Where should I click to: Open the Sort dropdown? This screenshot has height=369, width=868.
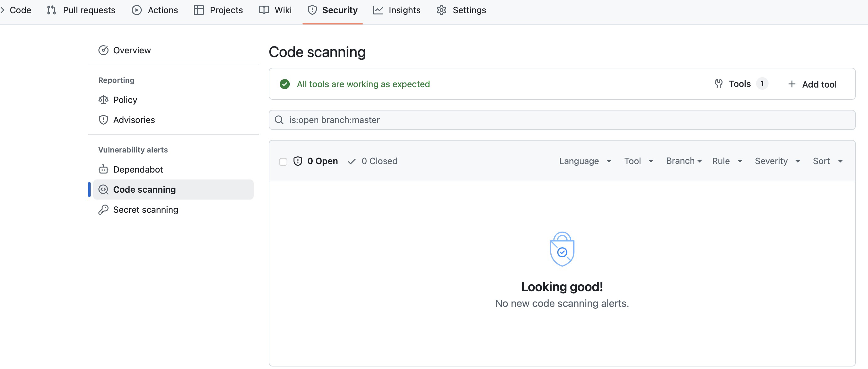[x=828, y=161]
